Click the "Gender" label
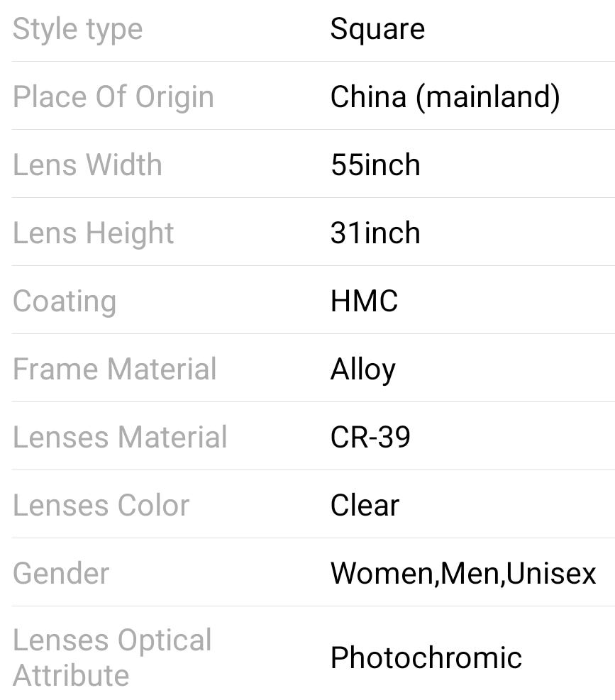 61,574
